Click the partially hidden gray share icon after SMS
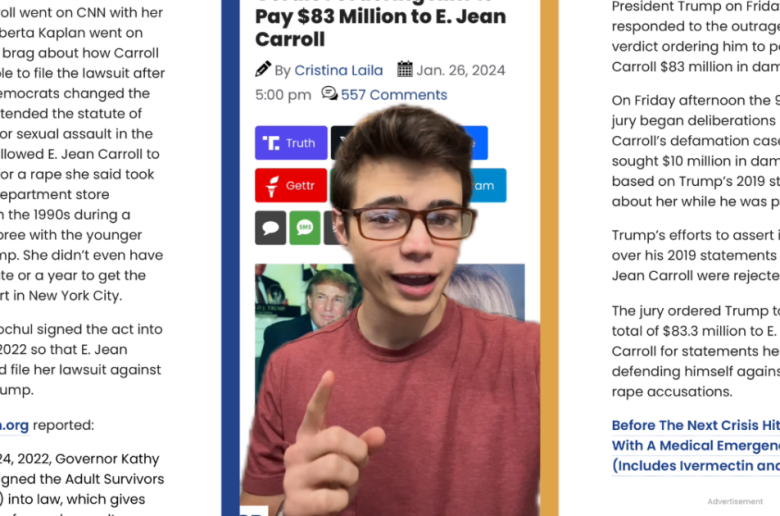The width and height of the screenshot is (780, 516). pos(330,228)
